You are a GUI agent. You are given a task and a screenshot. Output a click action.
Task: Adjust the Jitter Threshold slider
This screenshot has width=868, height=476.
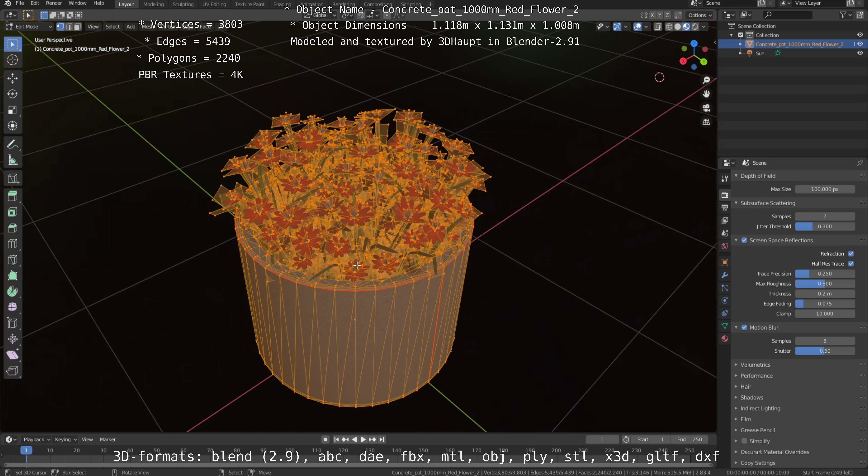click(x=825, y=227)
